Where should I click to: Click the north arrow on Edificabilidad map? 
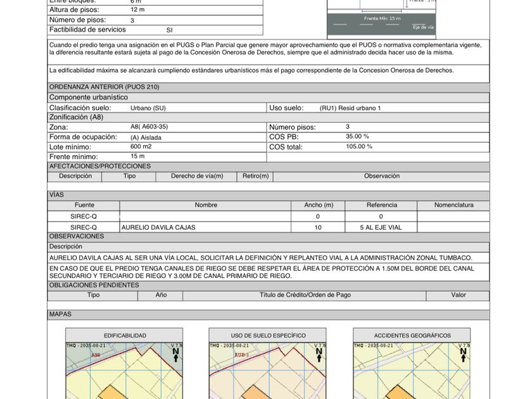click(176, 355)
